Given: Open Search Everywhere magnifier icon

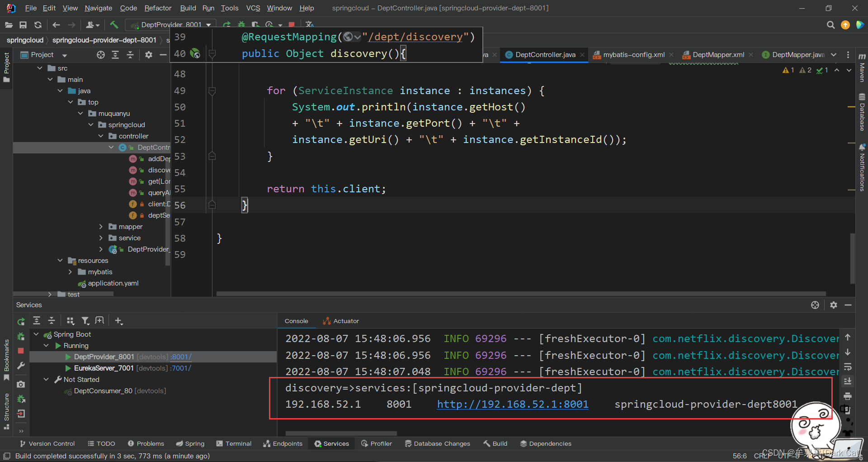Looking at the screenshot, I should point(830,25).
